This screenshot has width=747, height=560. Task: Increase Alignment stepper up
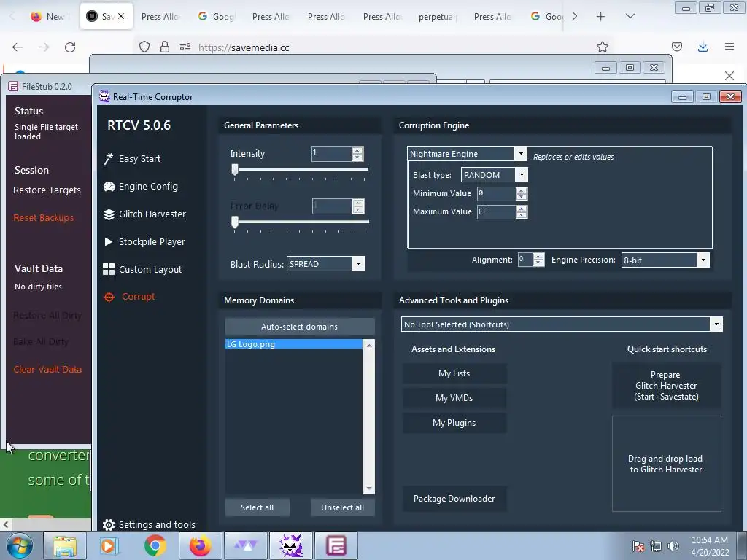click(538, 257)
